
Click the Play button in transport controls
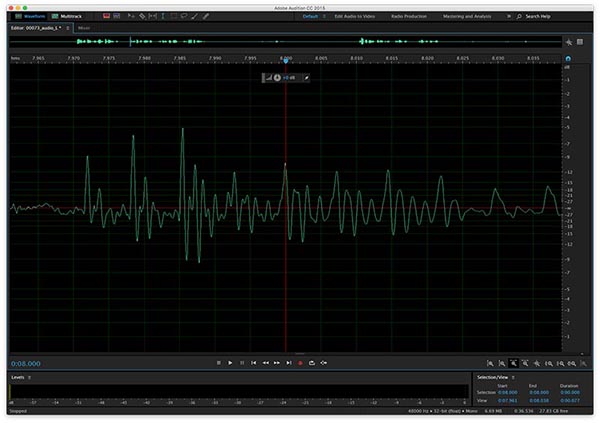230,362
